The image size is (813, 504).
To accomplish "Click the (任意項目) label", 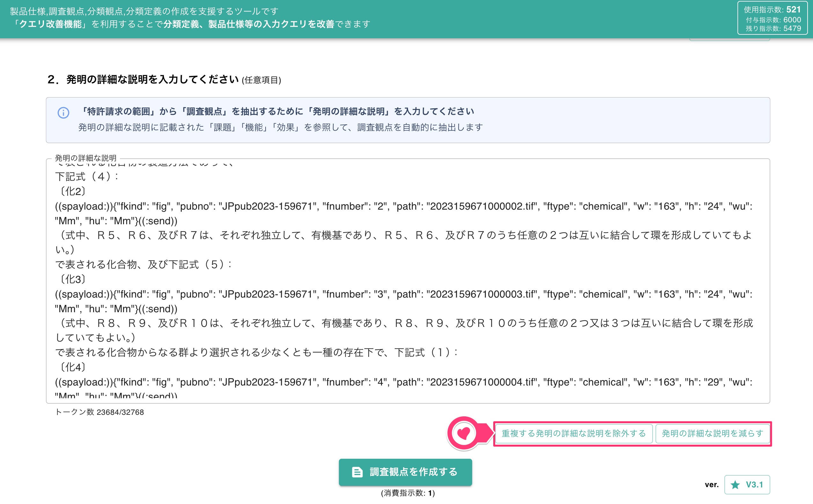I will [x=261, y=80].
